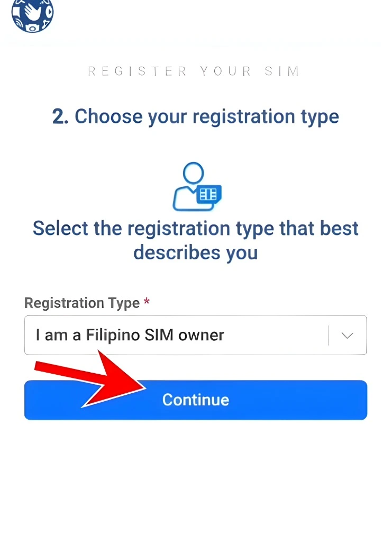Click the person figure in the registration icon

(188, 180)
